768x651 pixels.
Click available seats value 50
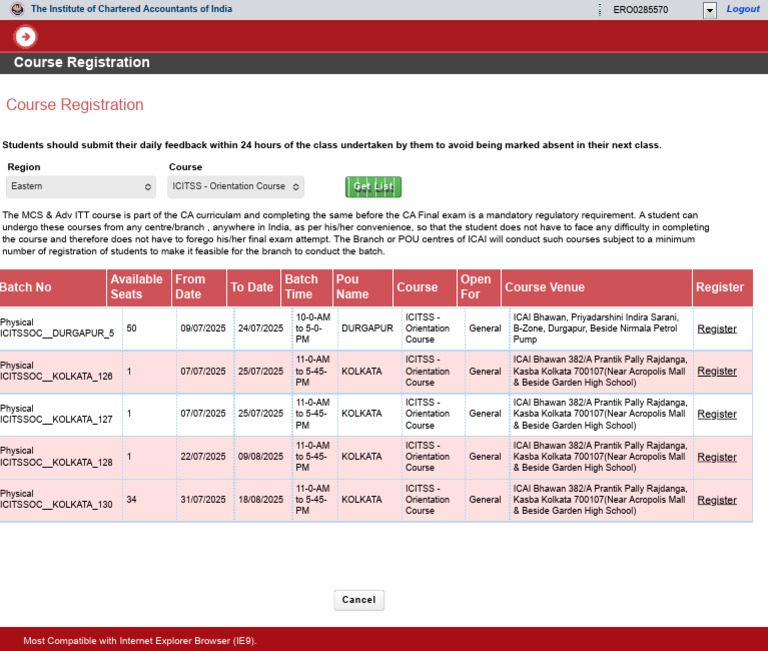click(131, 328)
